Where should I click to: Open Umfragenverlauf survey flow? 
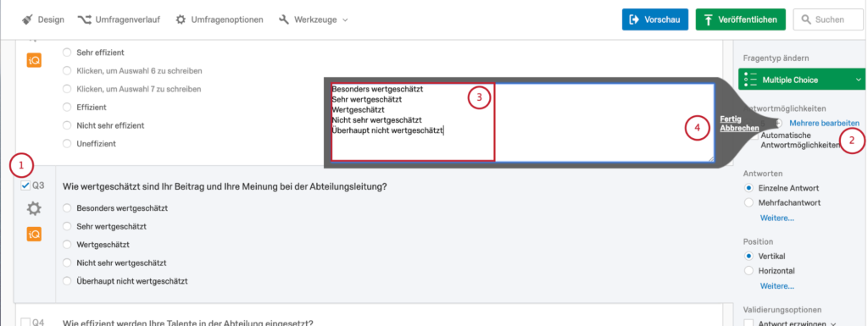(119, 19)
